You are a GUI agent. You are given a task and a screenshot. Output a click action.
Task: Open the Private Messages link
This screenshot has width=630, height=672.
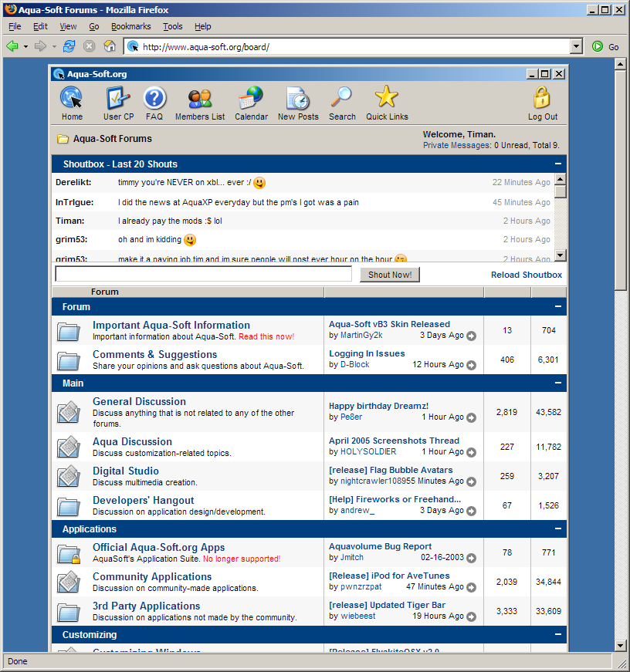pos(457,145)
